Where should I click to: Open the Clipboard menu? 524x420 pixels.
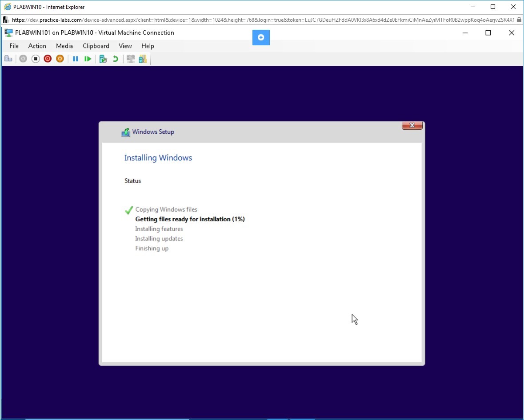click(x=96, y=46)
